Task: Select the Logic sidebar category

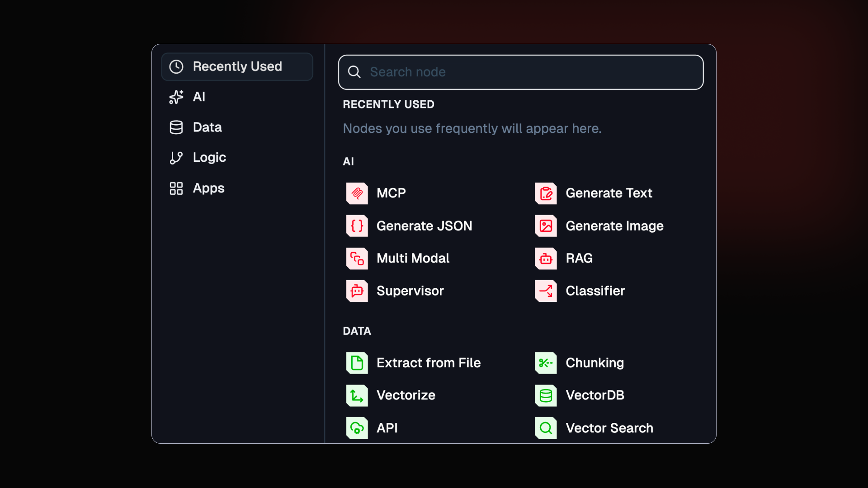Action: point(209,158)
